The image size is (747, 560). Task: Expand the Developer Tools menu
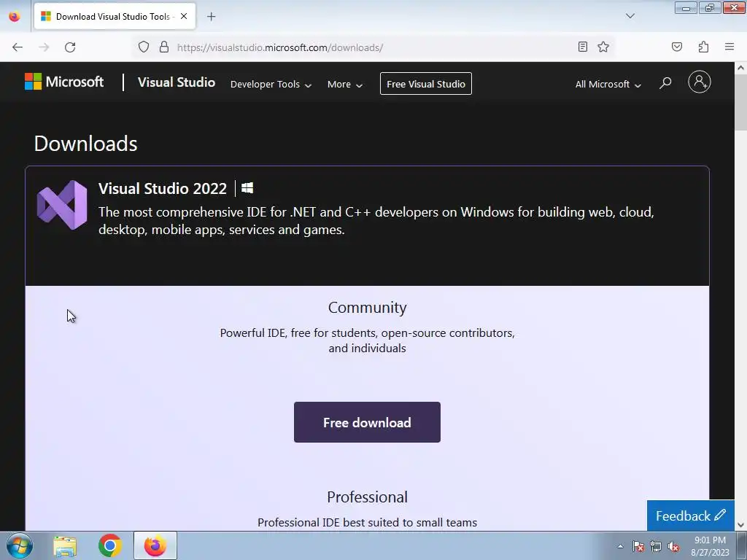coord(271,85)
